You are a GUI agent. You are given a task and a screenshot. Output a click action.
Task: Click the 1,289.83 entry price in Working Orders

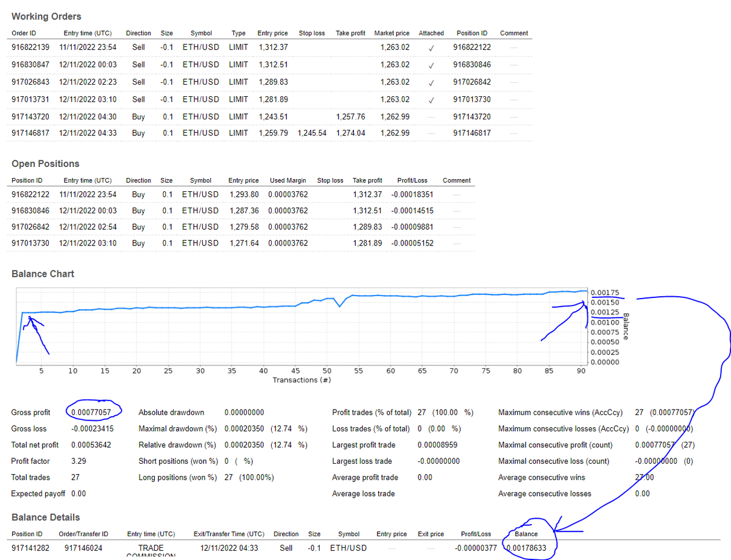[273, 82]
